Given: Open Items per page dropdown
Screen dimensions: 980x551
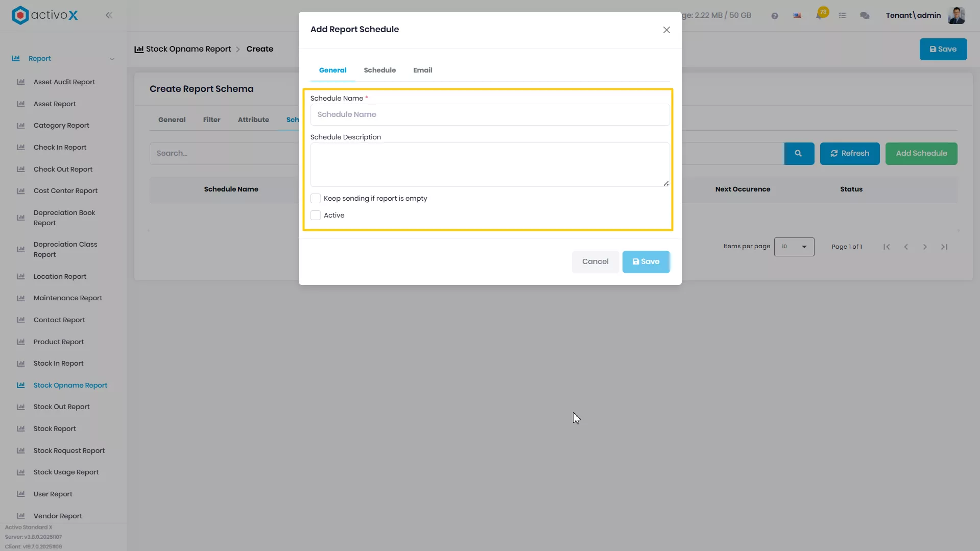Looking at the screenshot, I should point(794,247).
